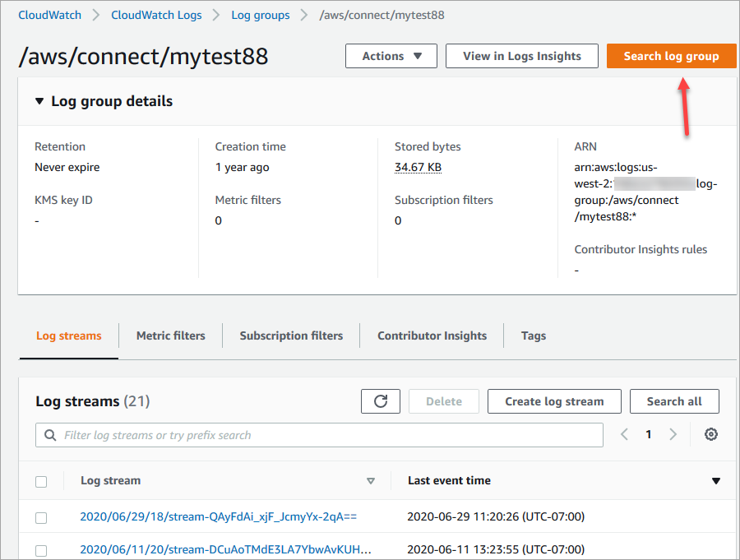740x560 pixels.
Task: Open the Tags tab
Action: click(533, 336)
